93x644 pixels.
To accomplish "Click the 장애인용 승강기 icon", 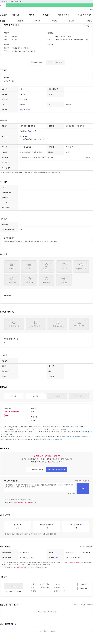I will pos(36,324).
